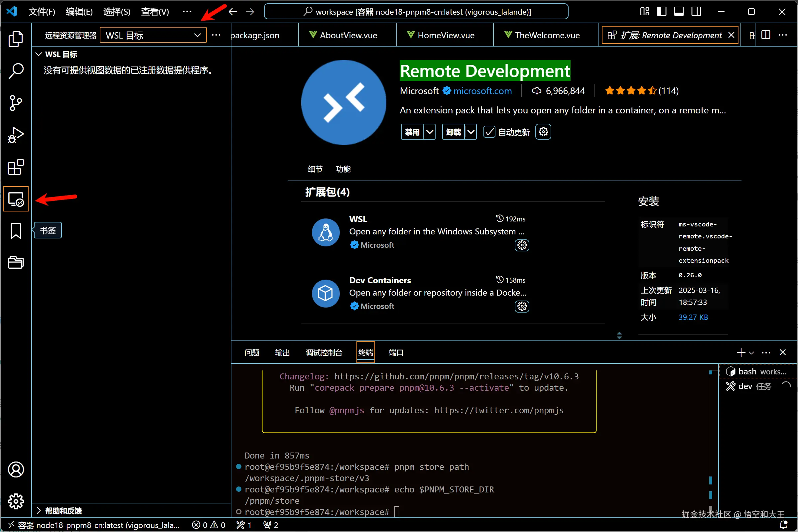Screen dimensions: 798x532
Task: Open the Bookmarks view in activity bar
Action: click(x=16, y=231)
